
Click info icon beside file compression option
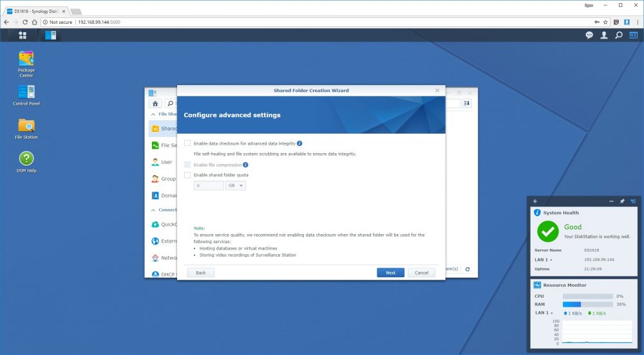245,165
